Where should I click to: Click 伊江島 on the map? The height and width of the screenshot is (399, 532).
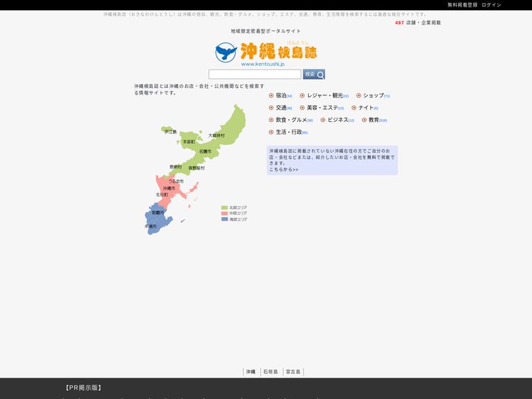(x=171, y=132)
